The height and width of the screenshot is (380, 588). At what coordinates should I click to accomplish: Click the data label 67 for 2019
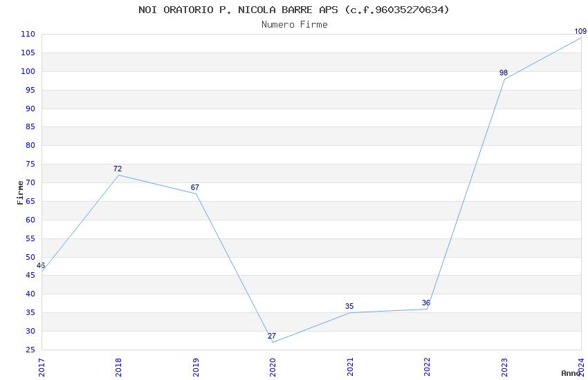195,187
